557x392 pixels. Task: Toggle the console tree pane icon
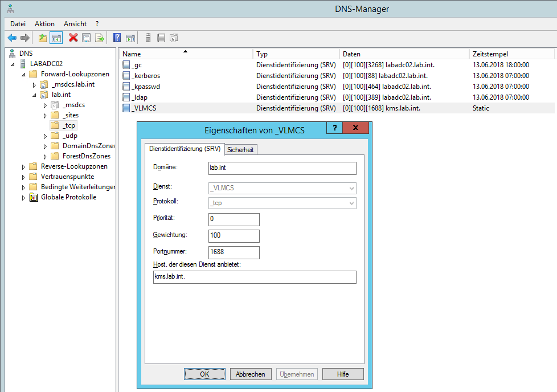(56, 38)
